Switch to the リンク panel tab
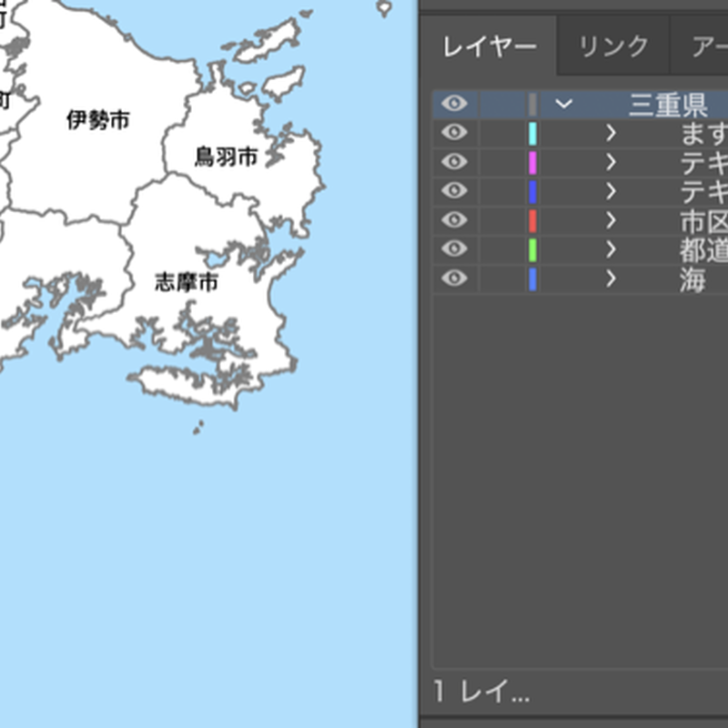Image resolution: width=728 pixels, height=728 pixels. point(611,45)
